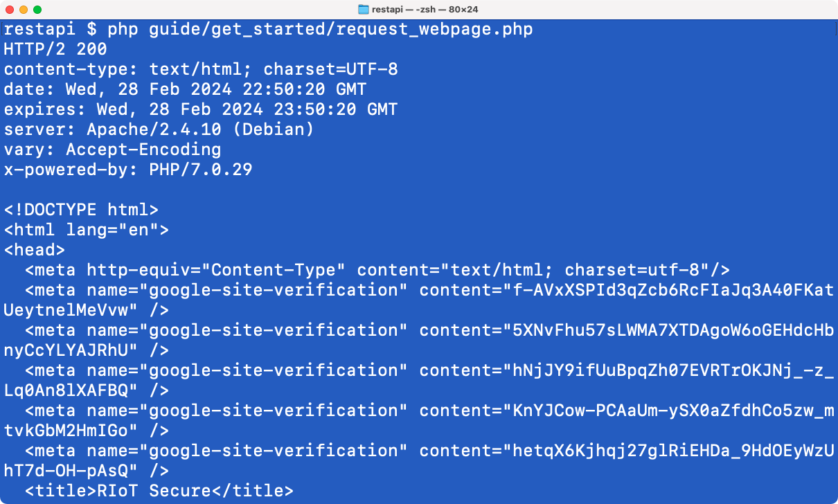Viewport: 838px width, 504px height.
Task: Click the meta http-equiv Content-Type line
Action: click(x=377, y=271)
